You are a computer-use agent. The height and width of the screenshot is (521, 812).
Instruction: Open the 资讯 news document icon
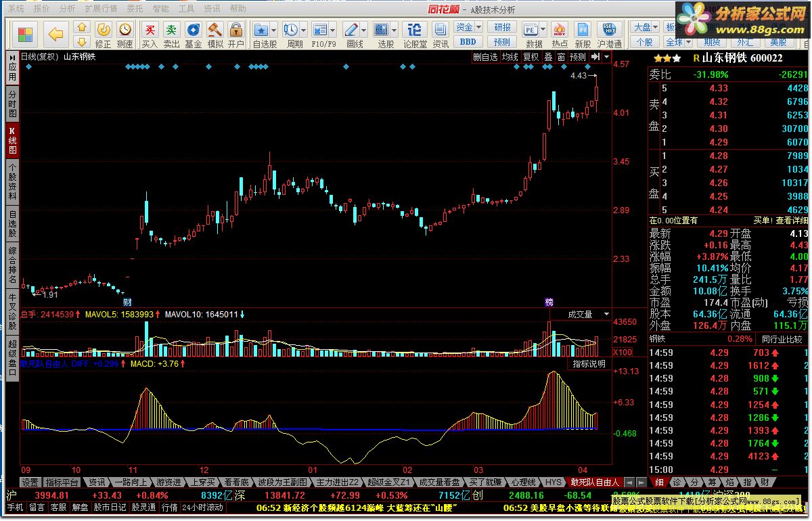tap(441, 30)
